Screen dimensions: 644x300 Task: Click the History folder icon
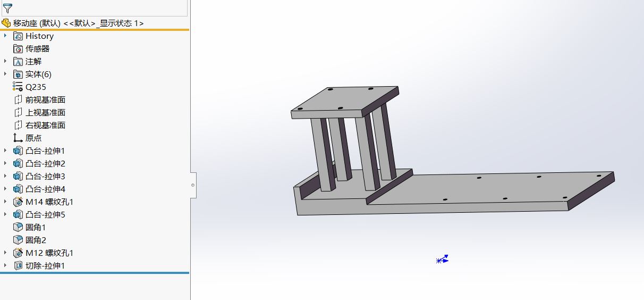pos(18,36)
